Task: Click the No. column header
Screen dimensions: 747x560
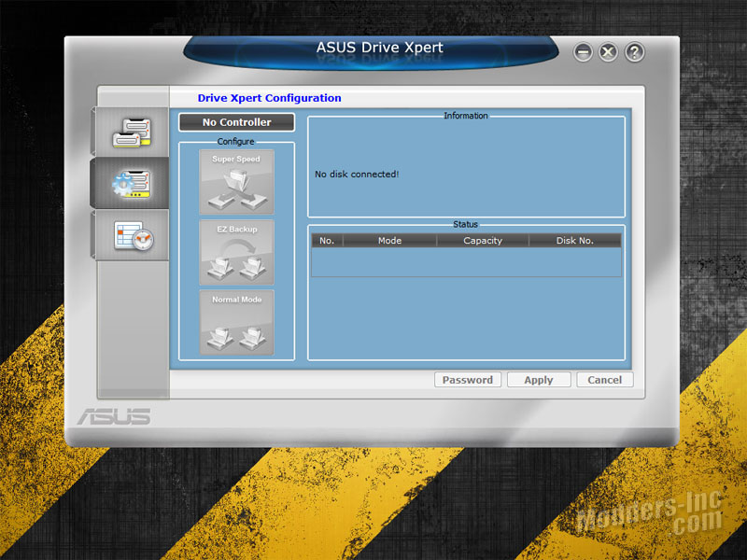Action: 327,241
